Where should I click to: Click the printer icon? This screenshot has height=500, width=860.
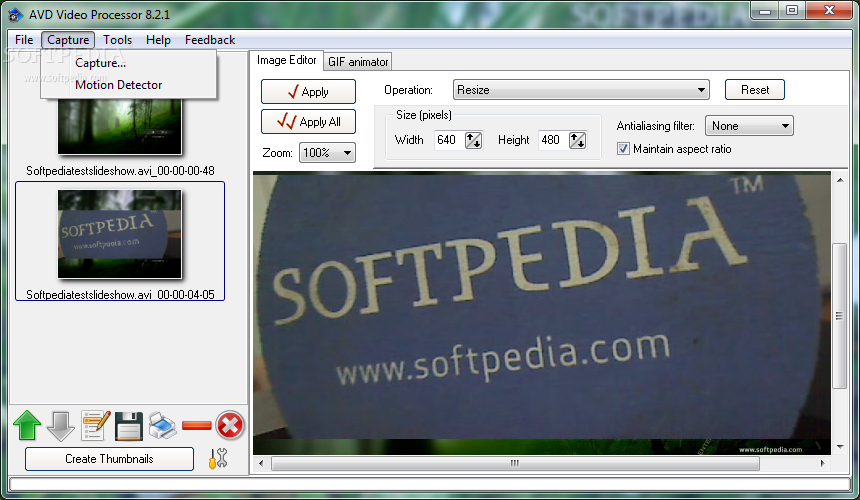(162, 425)
